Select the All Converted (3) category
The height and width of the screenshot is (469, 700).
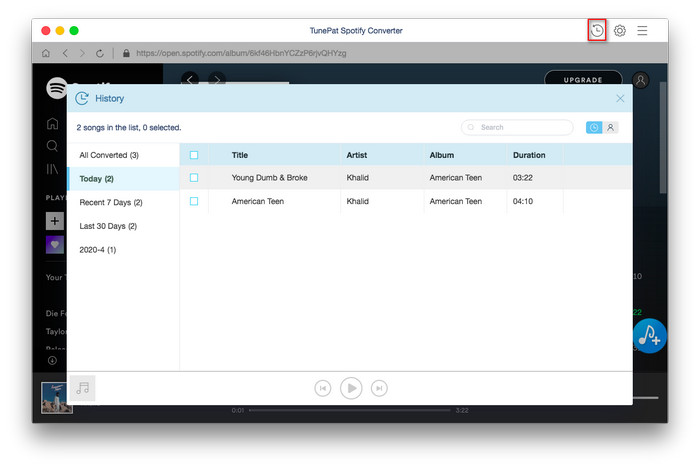click(123, 155)
